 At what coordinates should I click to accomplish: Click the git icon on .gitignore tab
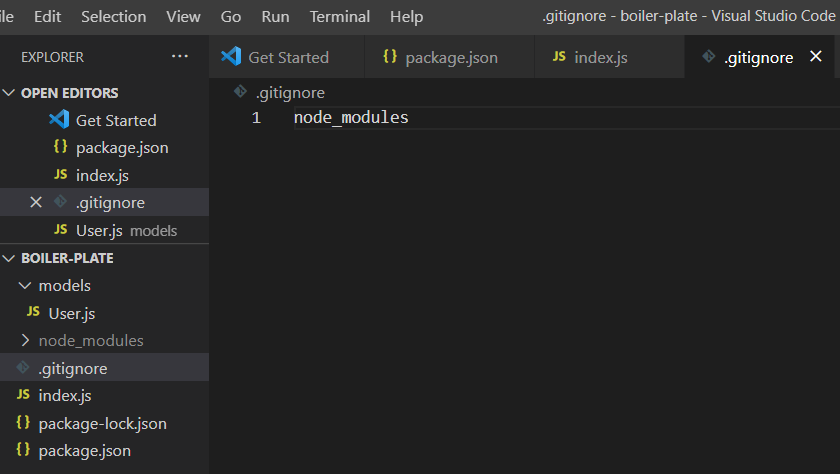[x=708, y=56]
